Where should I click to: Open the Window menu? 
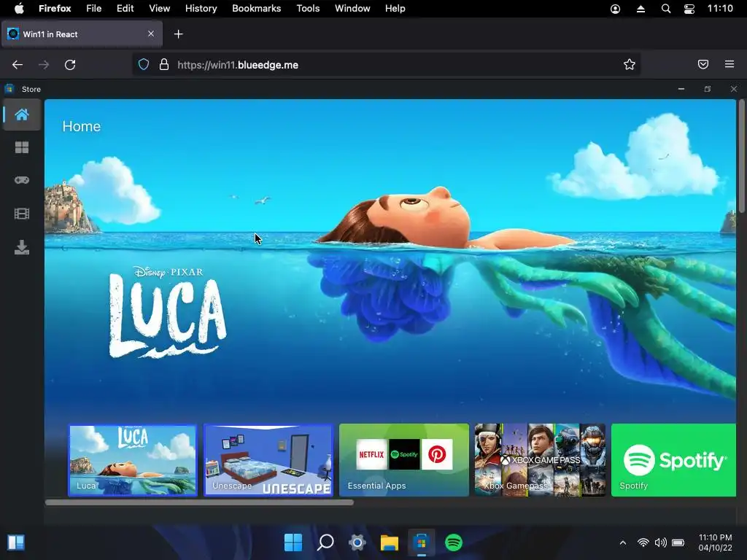(x=352, y=9)
